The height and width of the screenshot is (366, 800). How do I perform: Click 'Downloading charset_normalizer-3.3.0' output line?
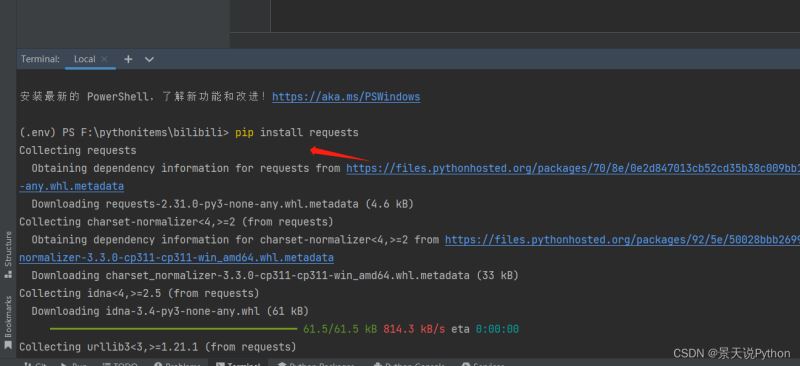(x=275, y=276)
